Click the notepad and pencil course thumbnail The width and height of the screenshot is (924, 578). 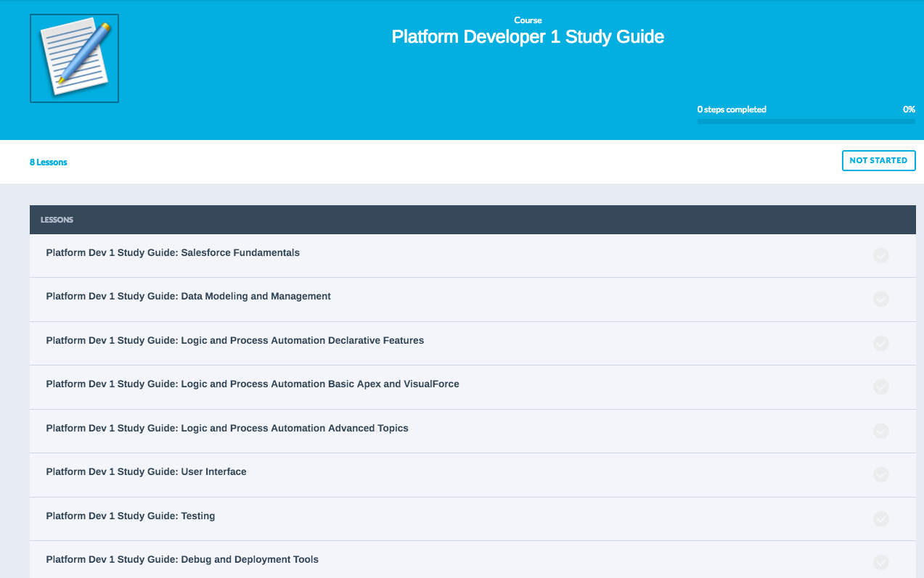point(74,59)
